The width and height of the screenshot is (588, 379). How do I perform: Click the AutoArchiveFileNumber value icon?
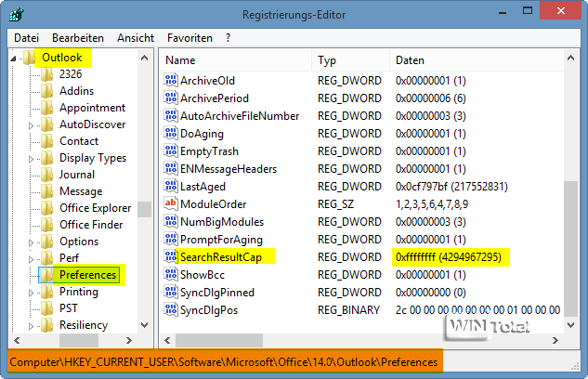171,115
